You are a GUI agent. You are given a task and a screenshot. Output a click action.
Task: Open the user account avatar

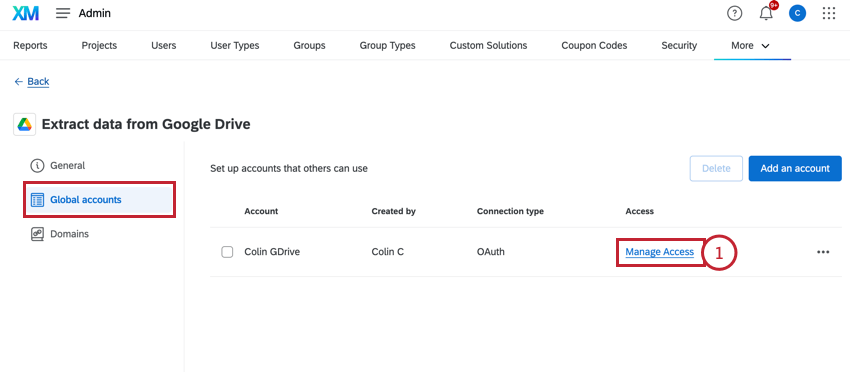797,14
